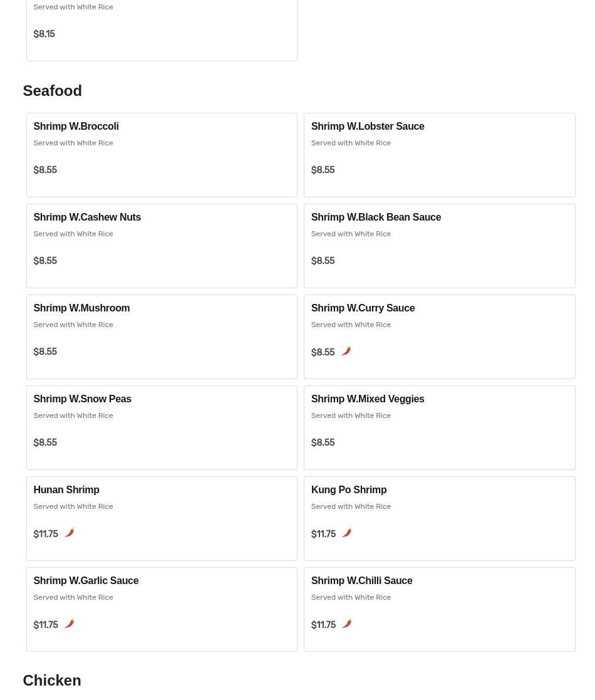Click the Shrimp W.Chilli Sauce title
This screenshot has width=595, height=700.
(362, 580)
